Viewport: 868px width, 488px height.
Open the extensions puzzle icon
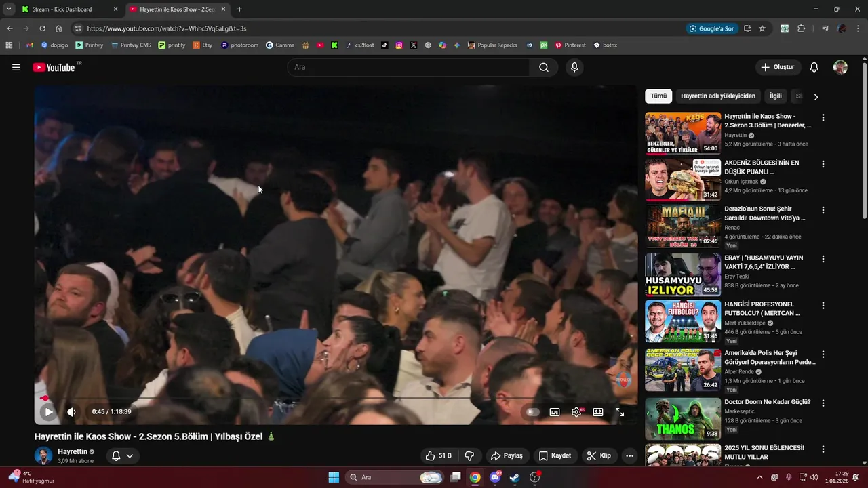802,28
